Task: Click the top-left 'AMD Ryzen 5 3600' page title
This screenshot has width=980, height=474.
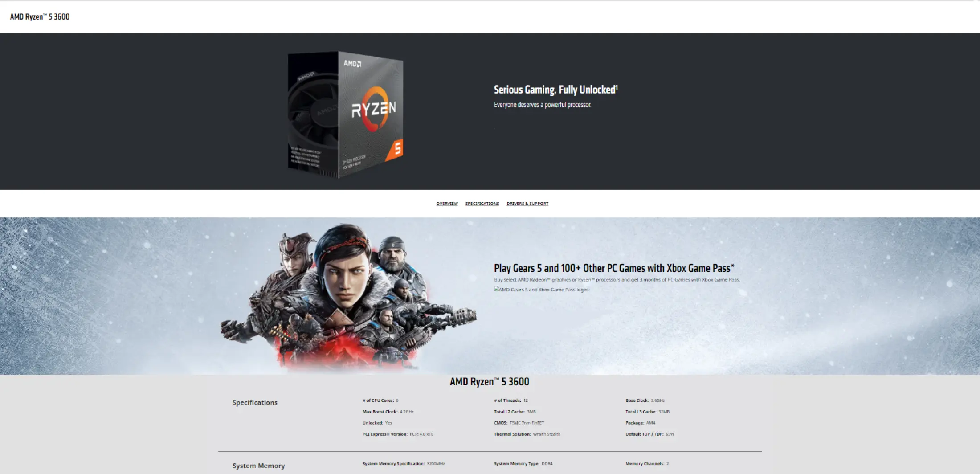Action: (40, 17)
